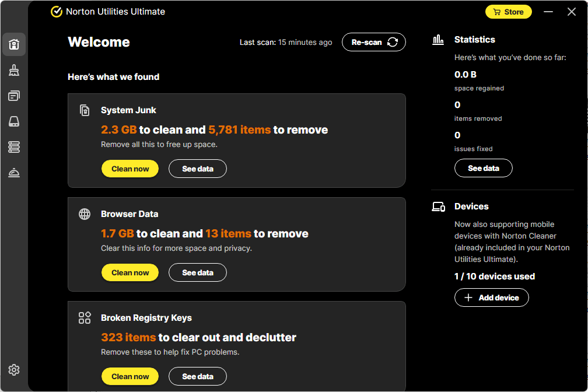This screenshot has width=588, height=392.
Task: Click the Statistics bar chart icon
Action: coord(438,40)
